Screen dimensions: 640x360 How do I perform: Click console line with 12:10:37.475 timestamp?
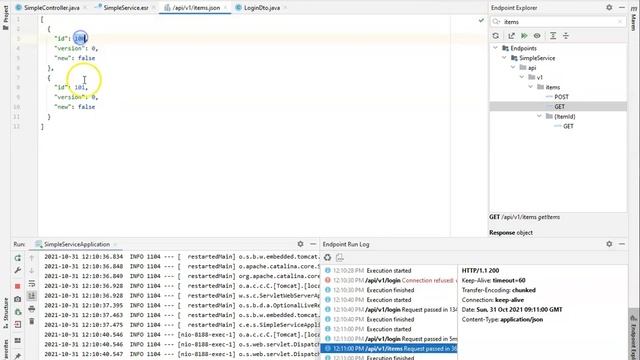(182, 325)
